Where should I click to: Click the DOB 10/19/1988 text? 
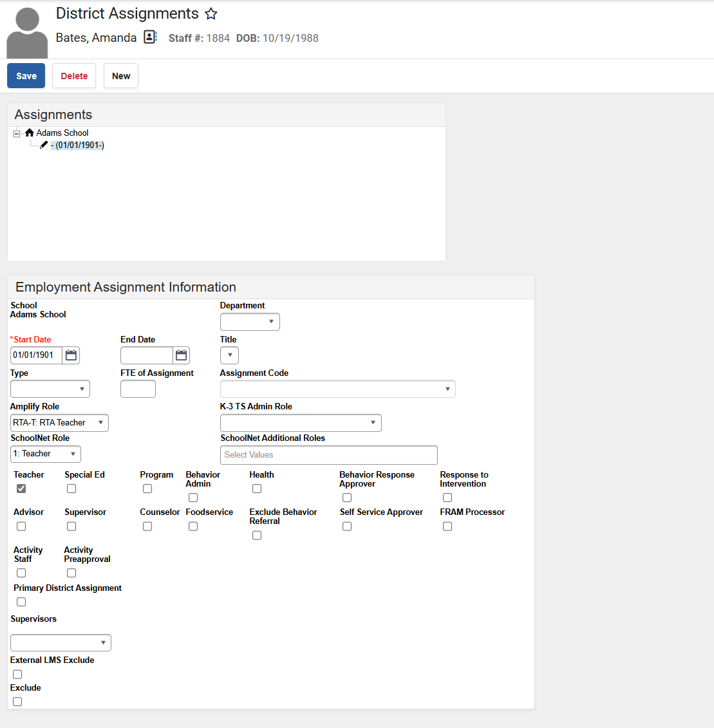(x=277, y=38)
